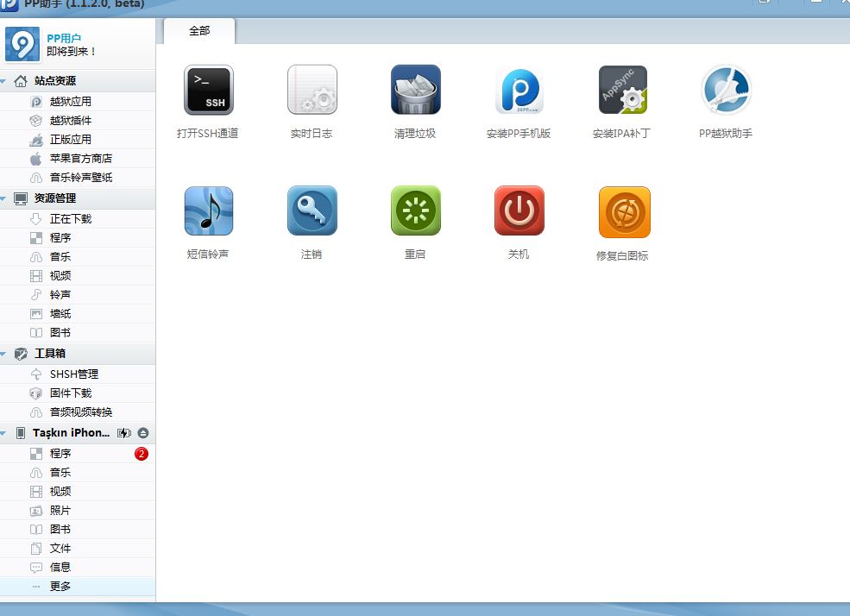850x616 pixels.
Task: Click the red badge showing 2
Action: click(x=142, y=454)
